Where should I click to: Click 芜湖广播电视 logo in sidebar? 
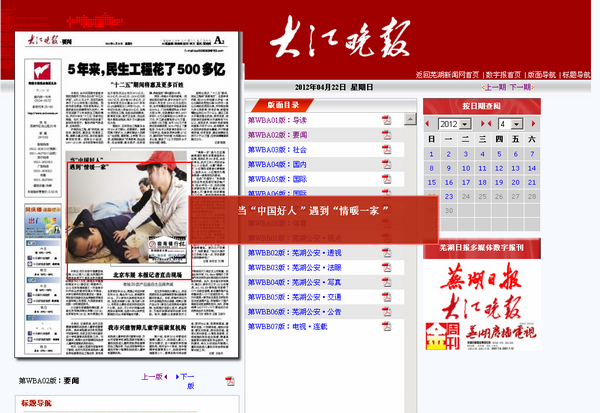click(502, 336)
